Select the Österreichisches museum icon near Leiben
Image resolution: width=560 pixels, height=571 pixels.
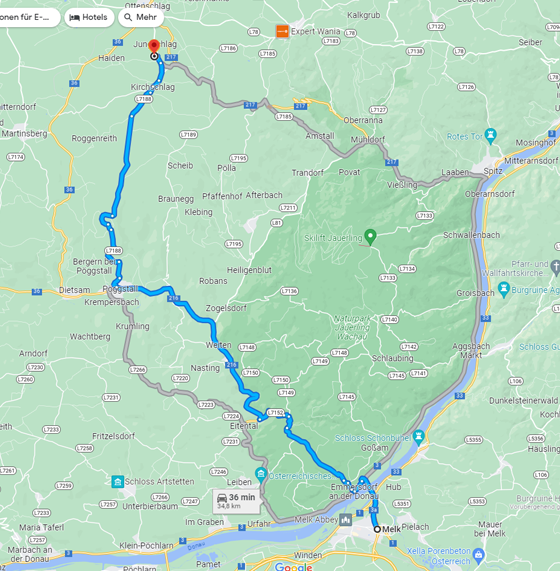point(260,476)
